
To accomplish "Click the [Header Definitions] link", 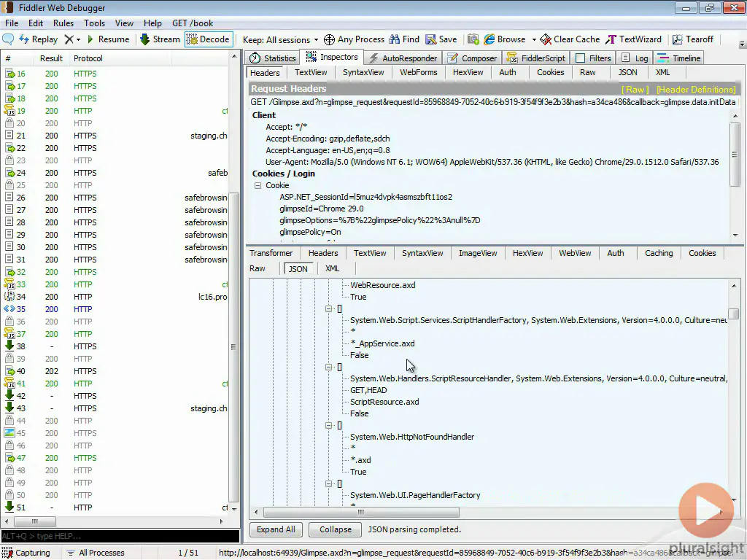I will 696,90.
